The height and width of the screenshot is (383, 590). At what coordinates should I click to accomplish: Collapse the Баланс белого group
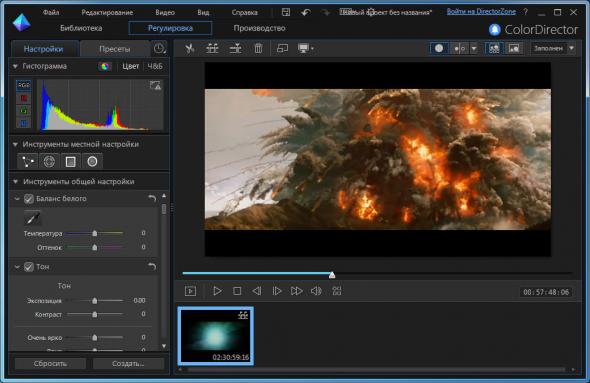tap(17, 199)
